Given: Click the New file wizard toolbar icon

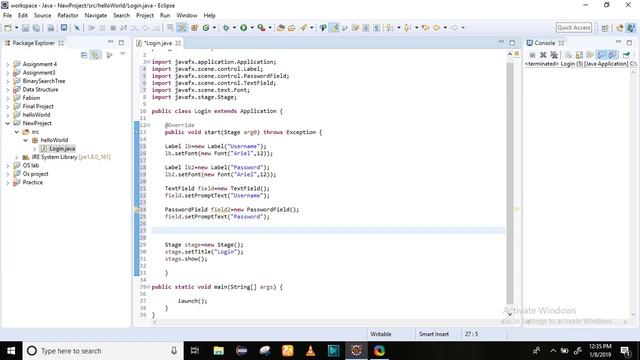Looking at the screenshot, I should [8, 28].
